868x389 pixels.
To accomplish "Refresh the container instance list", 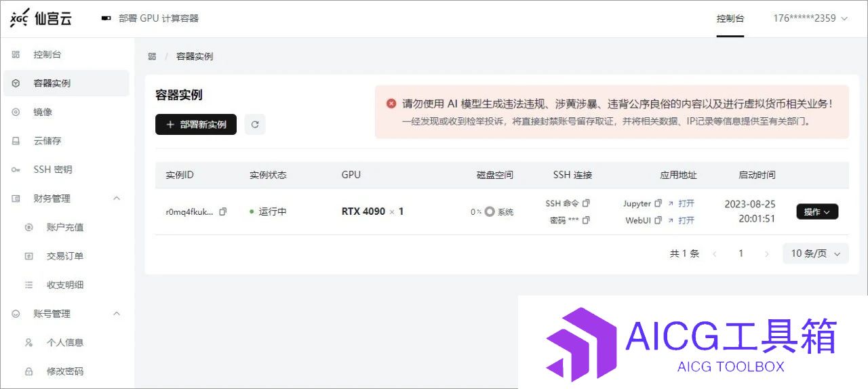I will pyautogui.click(x=255, y=125).
